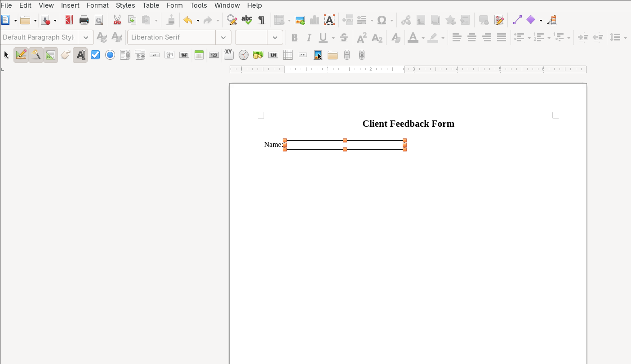Viewport: 631px width, 364px height.
Task: Insert an Image Button control
Action: pos(169,55)
